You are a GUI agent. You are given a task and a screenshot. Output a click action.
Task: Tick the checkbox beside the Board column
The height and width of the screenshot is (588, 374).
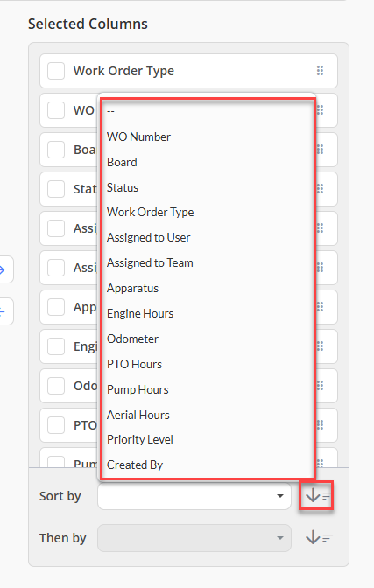56,150
